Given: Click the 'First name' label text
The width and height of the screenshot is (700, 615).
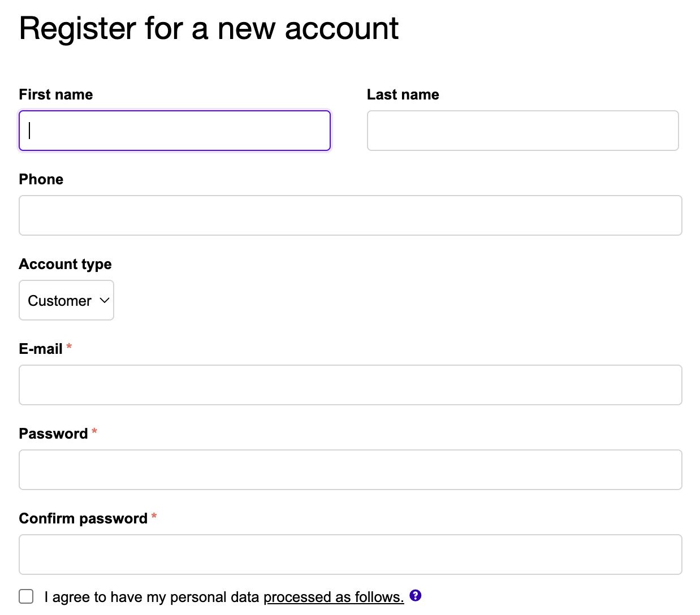Looking at the screenshot, I should (55, 94).
